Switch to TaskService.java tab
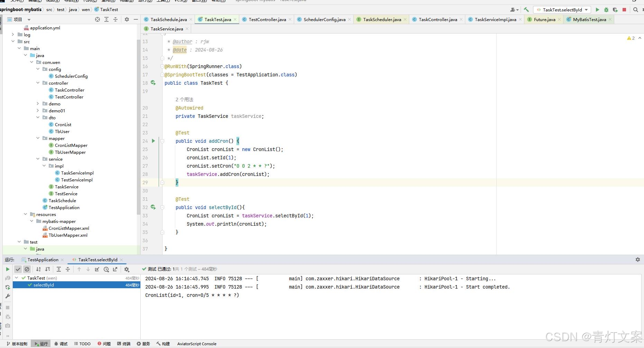Screen dimensions: 644x348 click(x=167, y=29)
